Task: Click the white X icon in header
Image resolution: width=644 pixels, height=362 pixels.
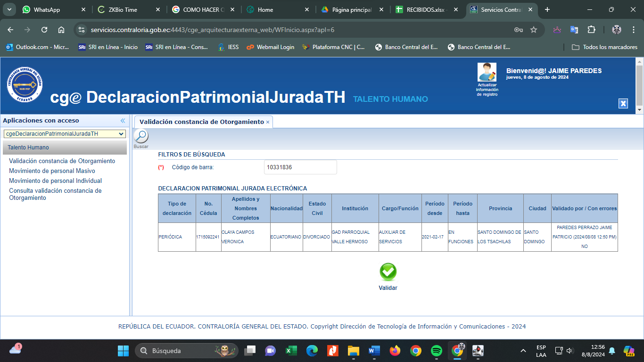Action: tap(623, 104)
